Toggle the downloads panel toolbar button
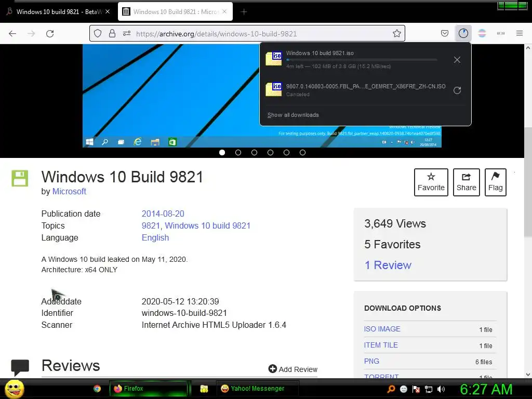The image size is (532, 399). point(463,33)
